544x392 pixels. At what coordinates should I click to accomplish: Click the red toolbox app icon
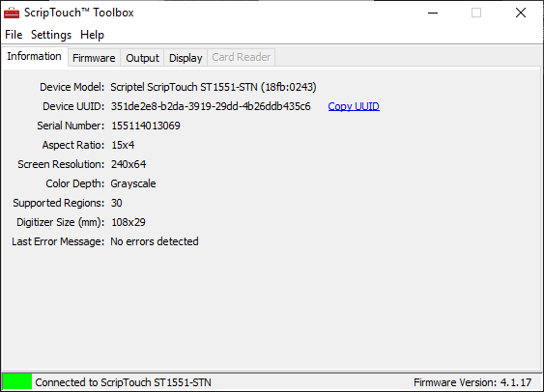tap(12, 13)
